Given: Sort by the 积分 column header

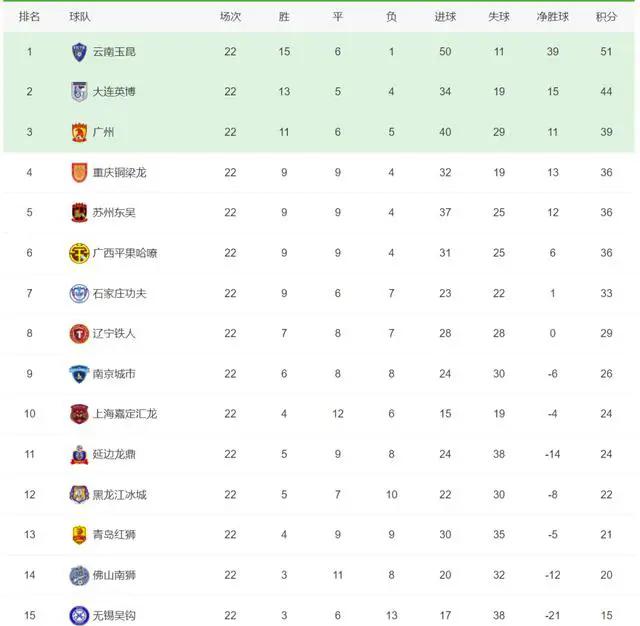Looking at the screenshot, I should pos(606,17).
